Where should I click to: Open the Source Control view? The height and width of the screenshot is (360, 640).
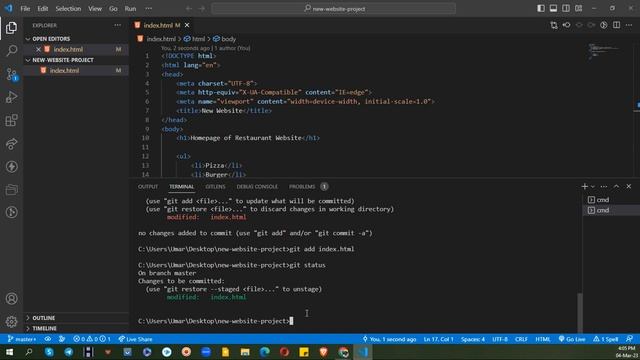point(11,74)
